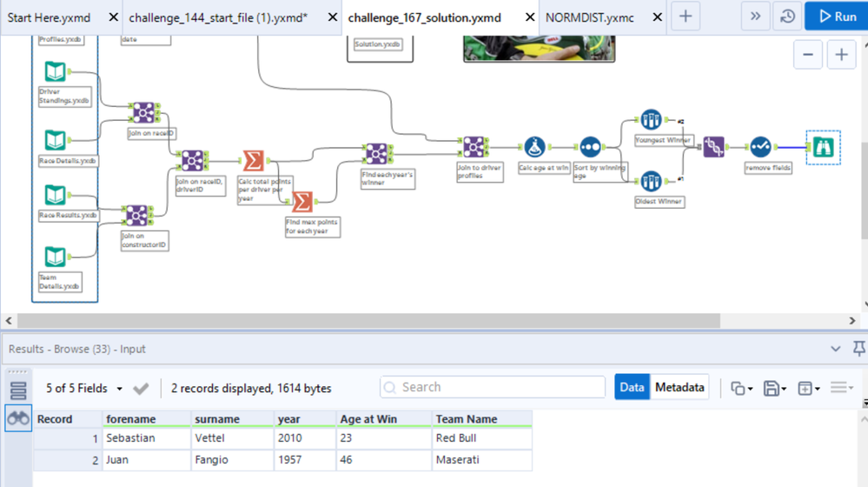Open the new window results dropdown
The width and height of the screenshot is (868, 487).
(808, 389)
